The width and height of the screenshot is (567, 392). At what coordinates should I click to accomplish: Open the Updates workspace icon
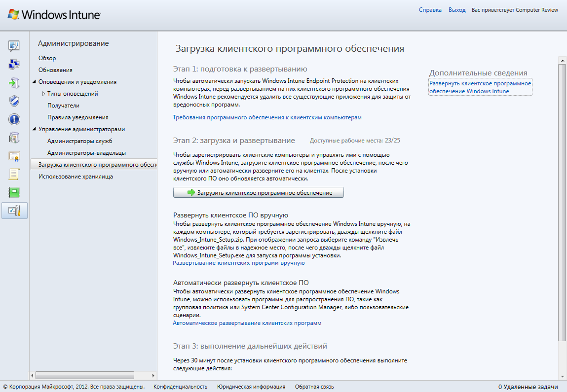[x=14, y=82]
